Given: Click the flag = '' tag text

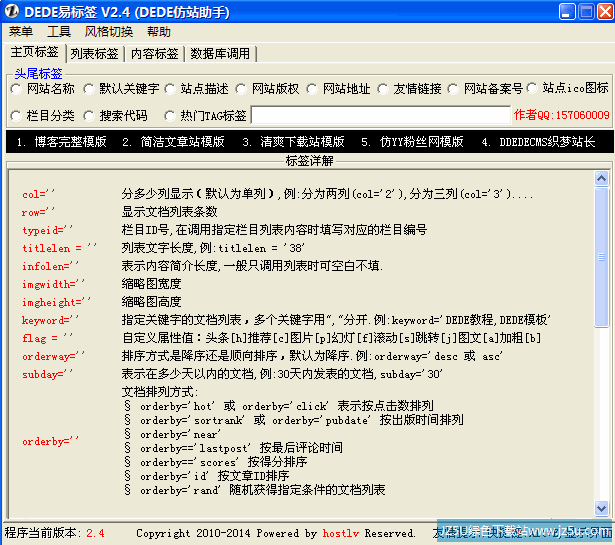Looking at the screenshot, I should point(47,338).
